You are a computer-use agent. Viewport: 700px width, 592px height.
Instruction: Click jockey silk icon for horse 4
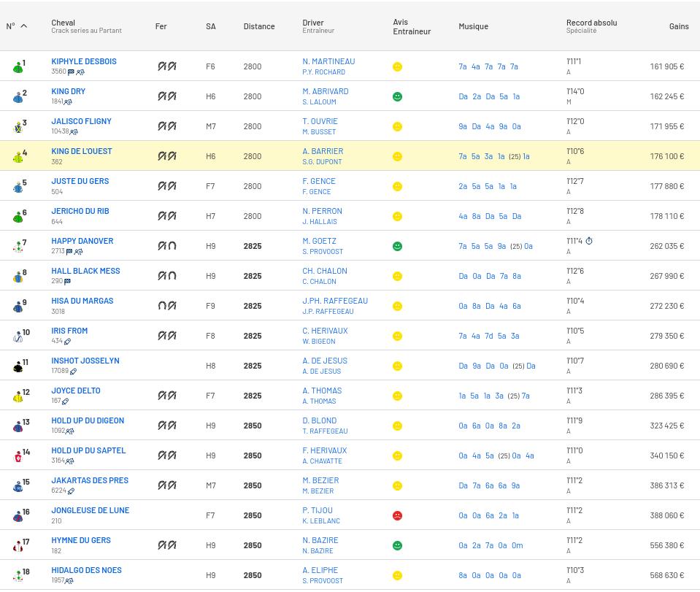pyautogui.click(x=18, y=158)
